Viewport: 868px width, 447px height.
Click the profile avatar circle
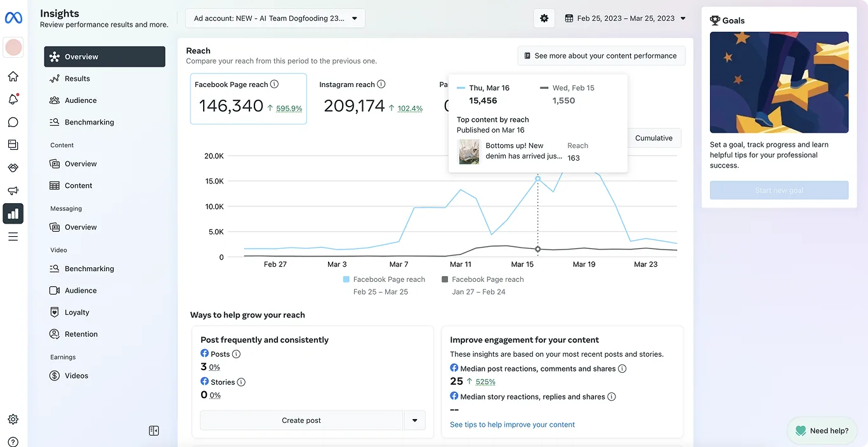(13, 47)
